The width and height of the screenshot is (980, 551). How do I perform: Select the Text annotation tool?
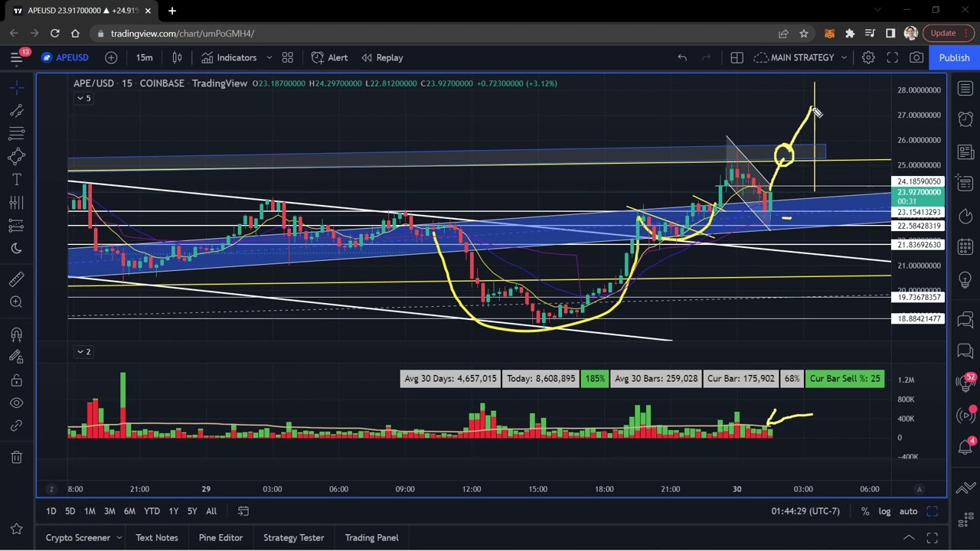point(16,180)
